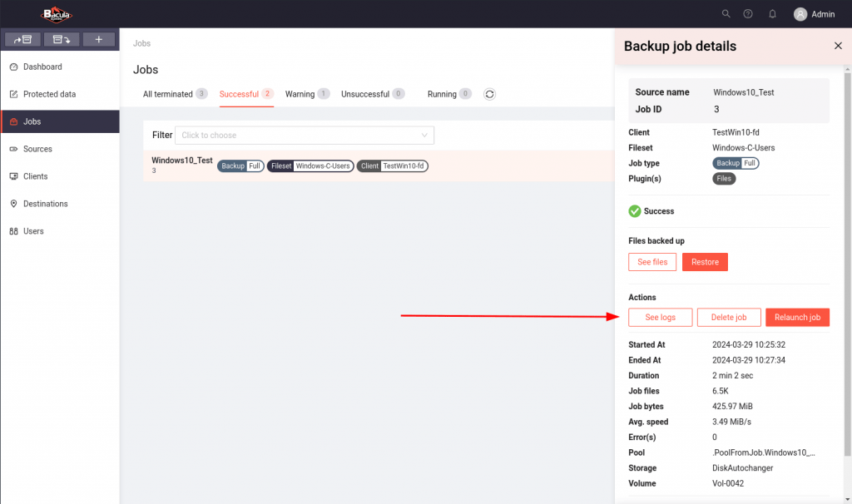The height and width of the screenshot is (504, 852).
Task: Close the Backup job details panel
Action: coord(838,46)
